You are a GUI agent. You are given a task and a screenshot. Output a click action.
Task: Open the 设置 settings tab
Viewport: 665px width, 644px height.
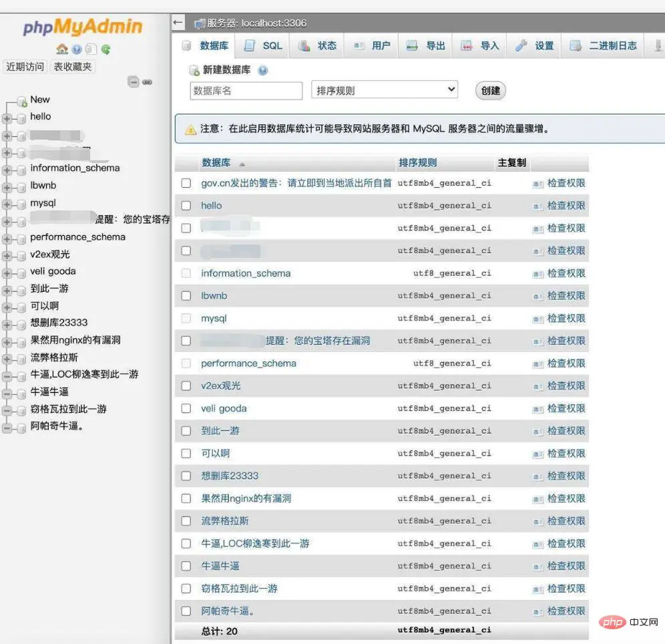[534, 46]
